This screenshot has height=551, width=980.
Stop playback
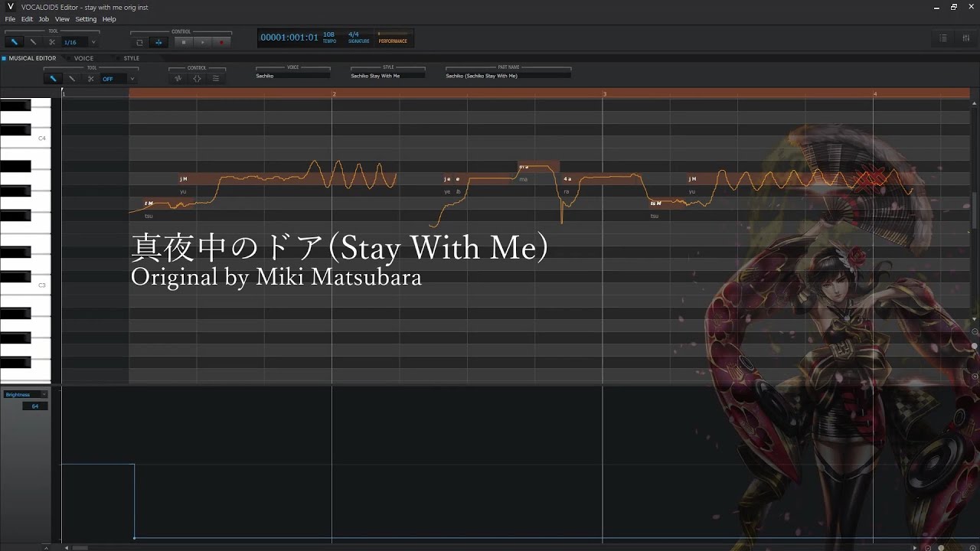[x=184, y=42]
